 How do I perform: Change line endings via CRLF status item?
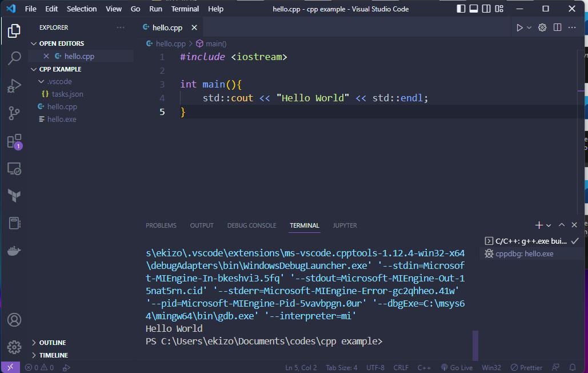(x=401, y=367)
